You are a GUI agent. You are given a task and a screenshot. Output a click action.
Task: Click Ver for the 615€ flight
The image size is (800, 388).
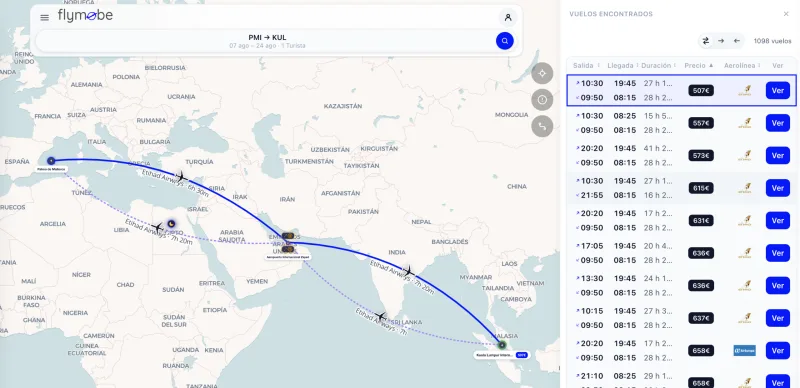point(778,188)
